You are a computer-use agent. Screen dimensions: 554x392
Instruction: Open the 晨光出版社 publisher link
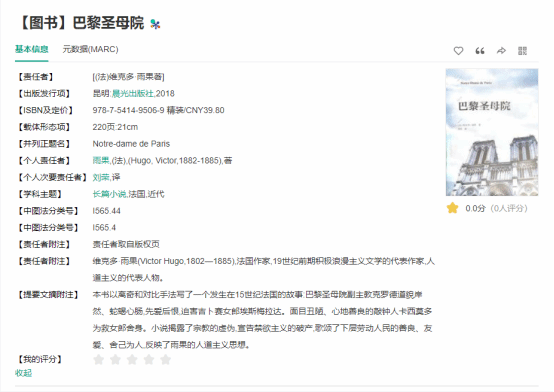133,93
